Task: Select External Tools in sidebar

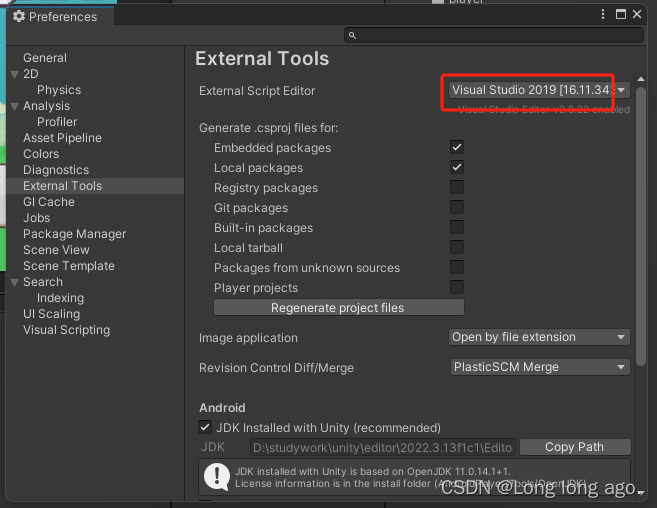Action: pos(96,186)
